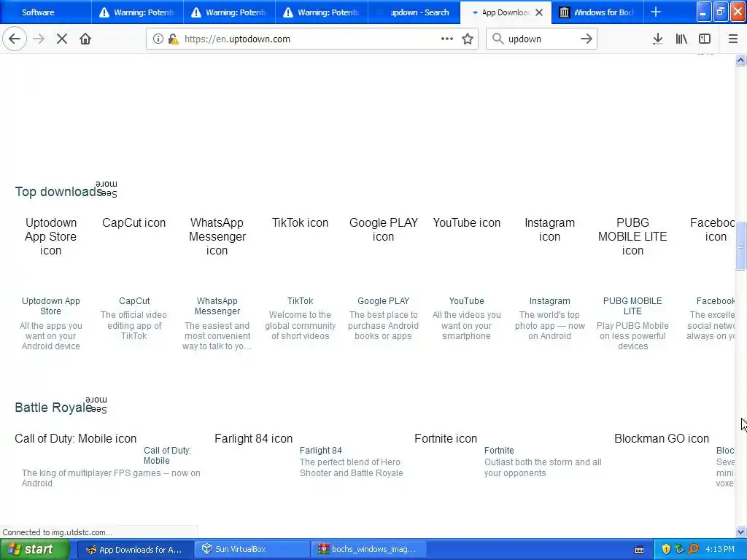
Task: Click the vertical scrollbar up arrow
Action: [x=740, y=60]
